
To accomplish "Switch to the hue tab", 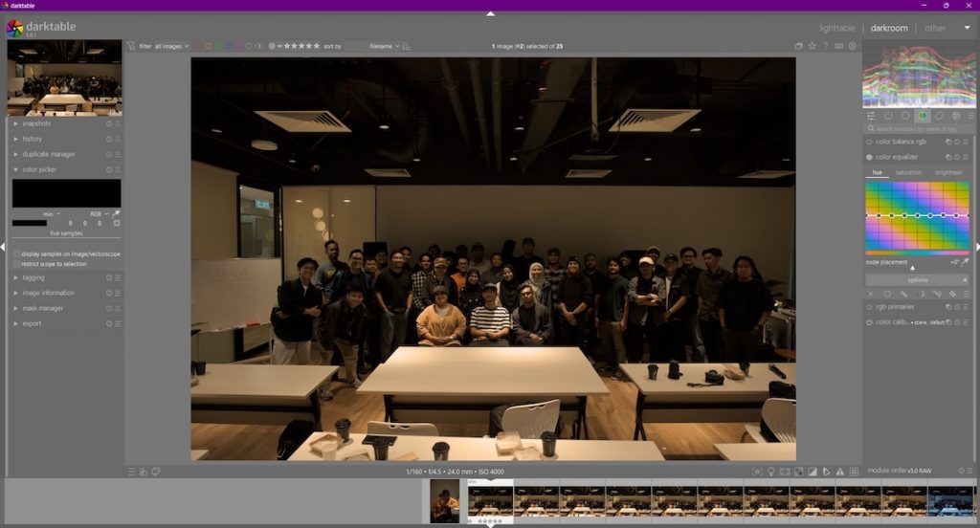I will tap(878, 172).
